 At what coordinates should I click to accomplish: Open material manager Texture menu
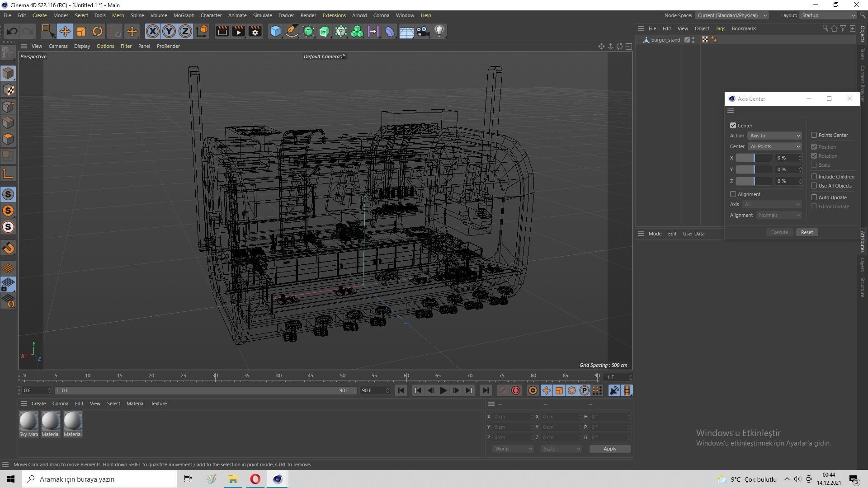159,404
